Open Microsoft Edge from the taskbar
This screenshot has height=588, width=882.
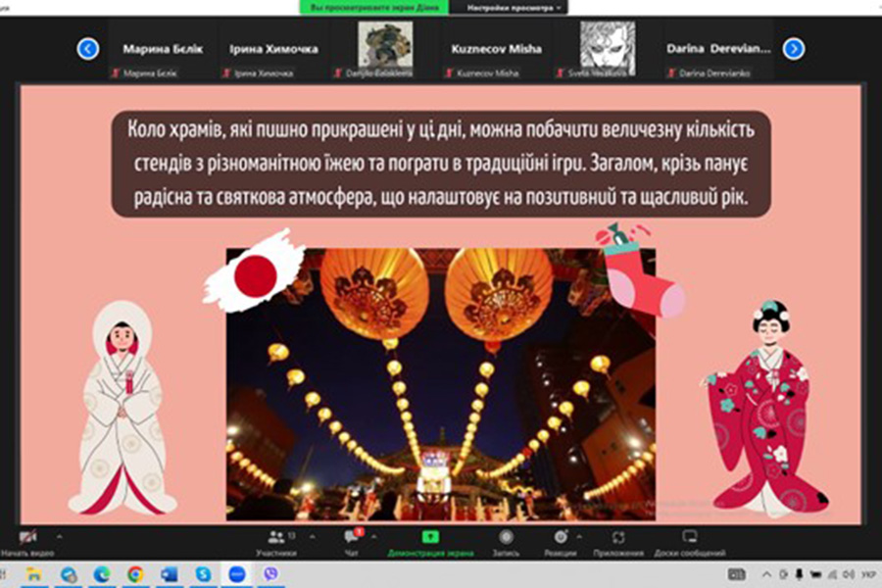point(102,574)
